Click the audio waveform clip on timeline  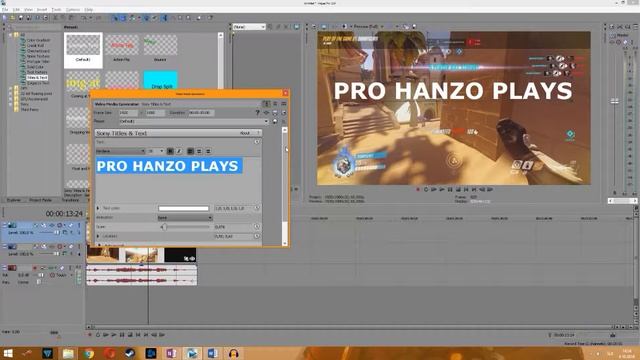(142, 275)
